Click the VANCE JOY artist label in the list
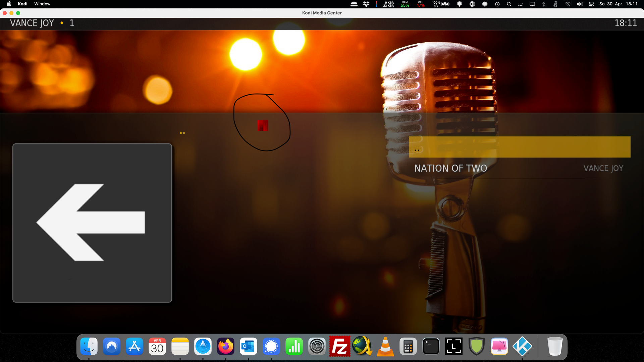 click(603, 168)
